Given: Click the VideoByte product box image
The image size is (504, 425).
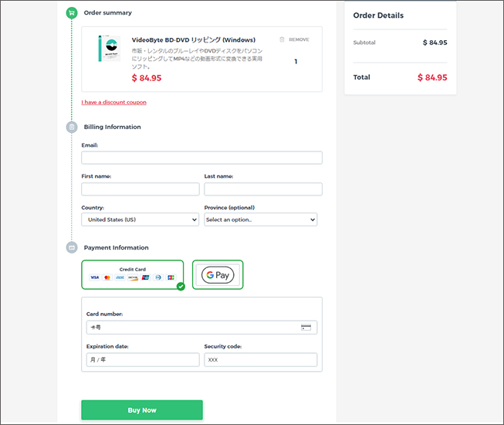Looking at the screenshot, I should pos(110,48).
